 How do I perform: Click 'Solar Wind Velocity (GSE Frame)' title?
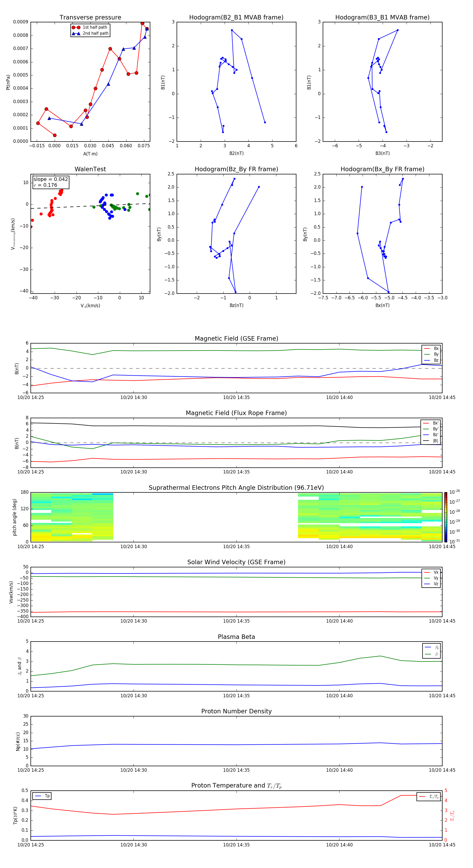236,562
